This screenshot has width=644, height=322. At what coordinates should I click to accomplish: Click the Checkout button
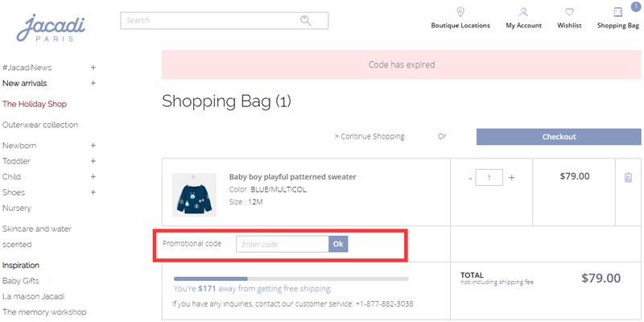(559, 137)
